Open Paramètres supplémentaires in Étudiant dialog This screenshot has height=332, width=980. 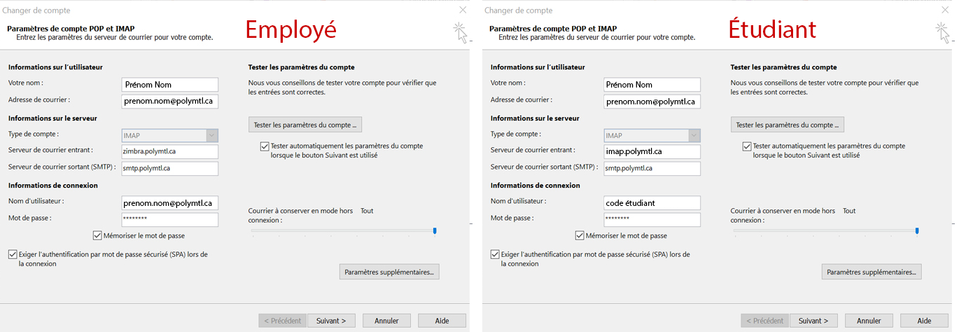(871, 272)
